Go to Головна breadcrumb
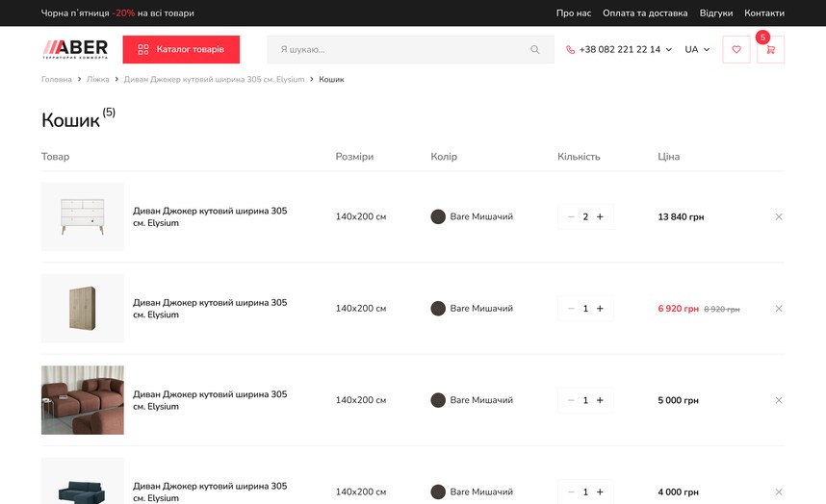Image resolution: width=826 pixels, height=504 pixels. pyautogui.click(x=57, y=80)
